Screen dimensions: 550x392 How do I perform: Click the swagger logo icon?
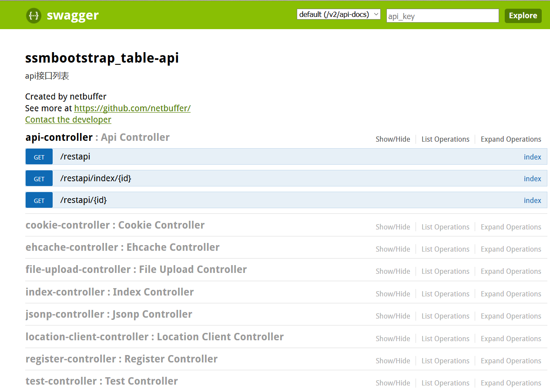point(34,16)
